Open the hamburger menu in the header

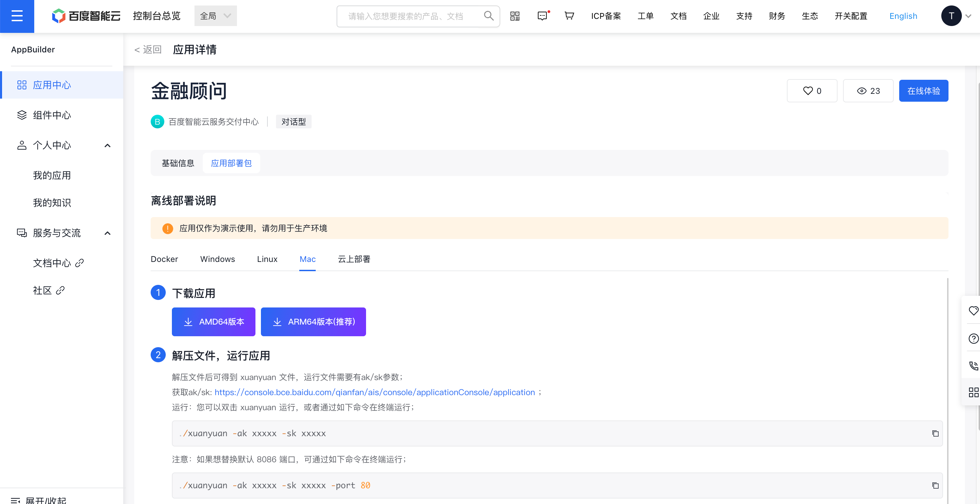click(x=17, y=16)
